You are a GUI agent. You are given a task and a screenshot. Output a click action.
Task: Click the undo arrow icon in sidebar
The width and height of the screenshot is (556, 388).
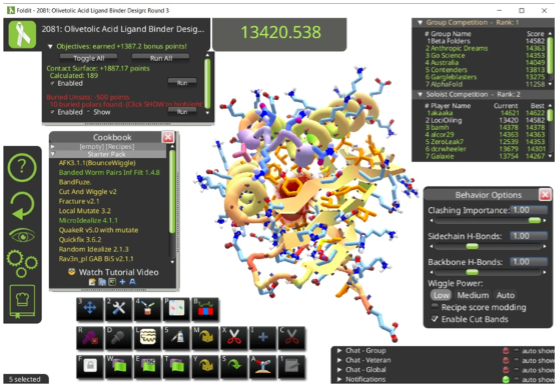click(x=22, y=206)
